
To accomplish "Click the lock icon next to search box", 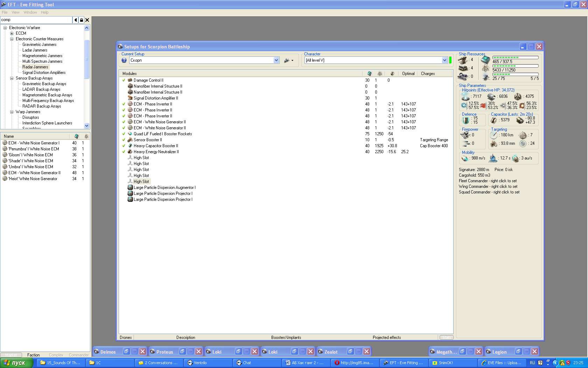I will (81, 20).
